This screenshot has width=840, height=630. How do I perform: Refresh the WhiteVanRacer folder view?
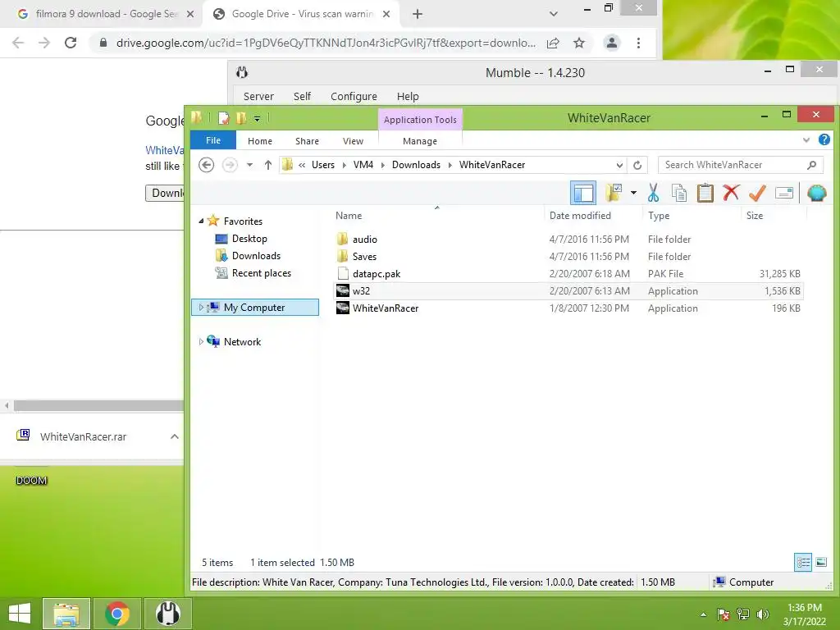(637, 165)
